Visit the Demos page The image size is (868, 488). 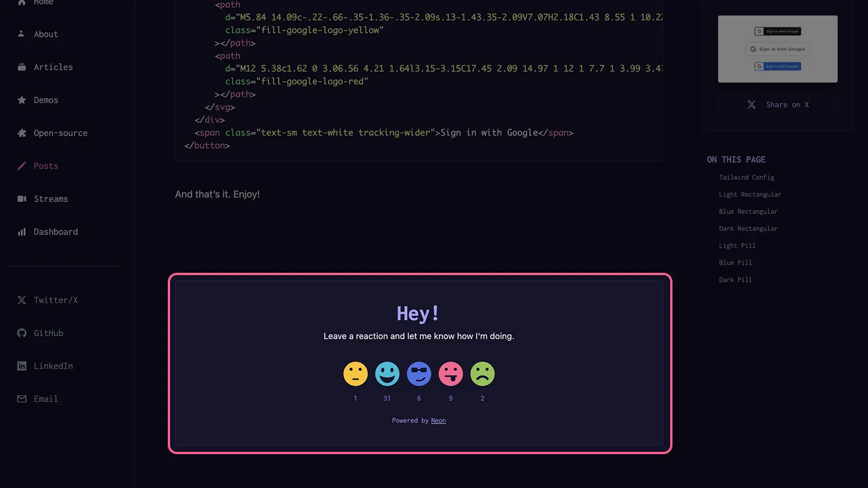coord(46,100)
